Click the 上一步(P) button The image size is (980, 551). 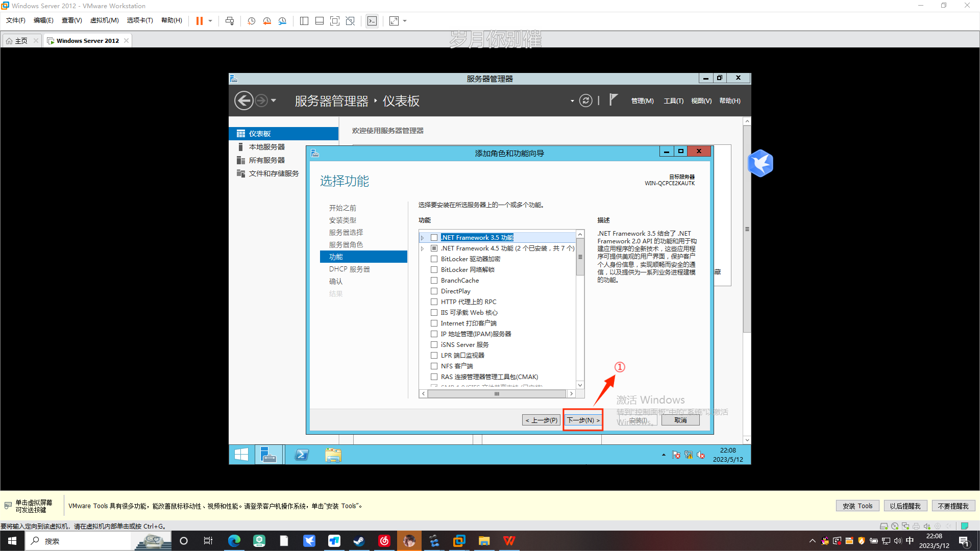pyautogui.click(x=542, y=420)
